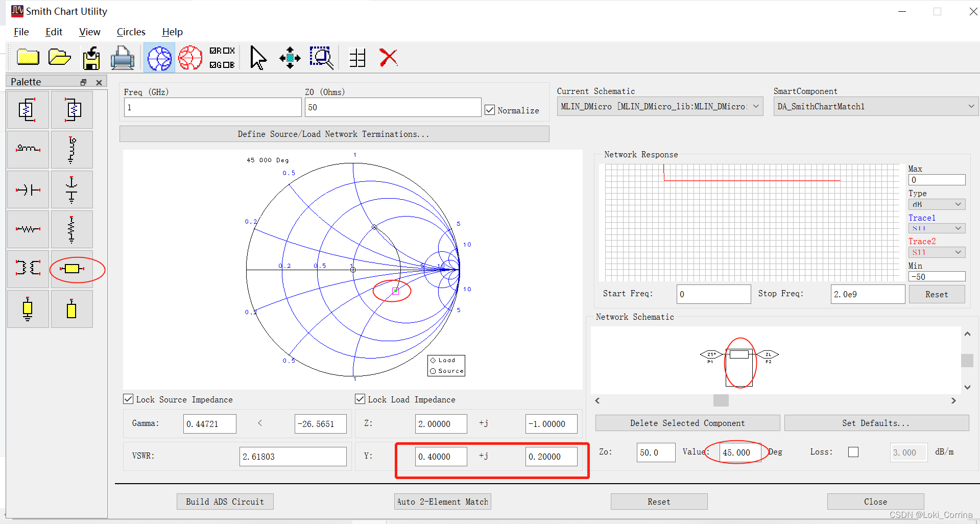Add a shunt capacitor from palette
This screenshot has width=980, height=524.
click(72, 189)
